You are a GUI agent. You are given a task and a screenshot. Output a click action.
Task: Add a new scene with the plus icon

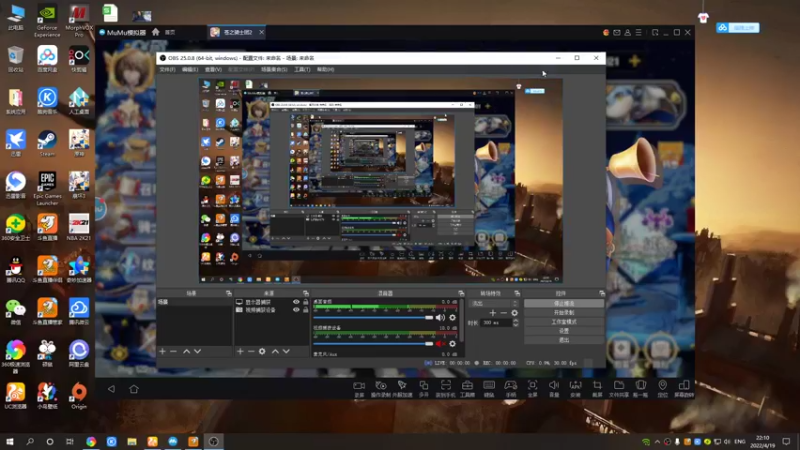pyautogui.click(x=162, y=352)
